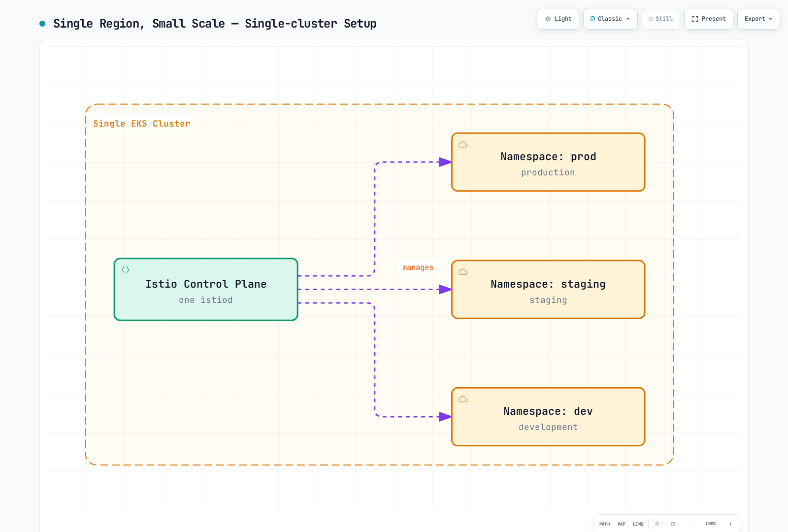This screenshot has width=788, height=532.
Task: Click the cloud icon on staging node
Action: coord(463,272)
